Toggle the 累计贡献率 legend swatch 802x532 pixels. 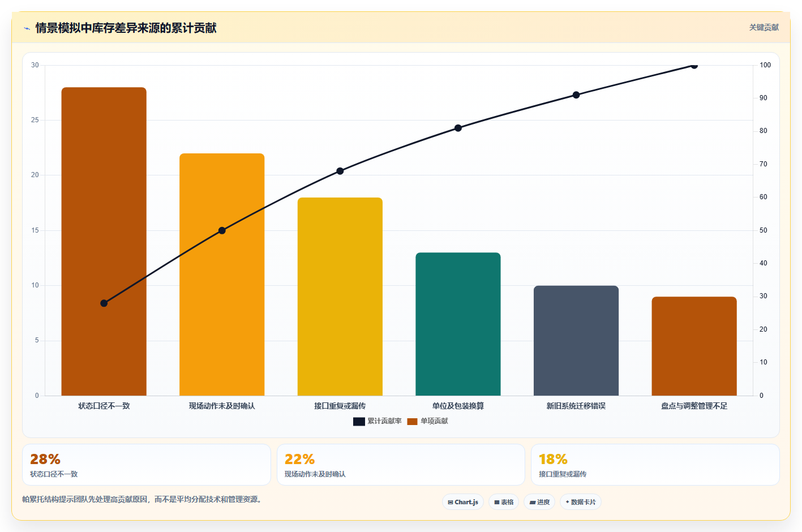[359, 421]
